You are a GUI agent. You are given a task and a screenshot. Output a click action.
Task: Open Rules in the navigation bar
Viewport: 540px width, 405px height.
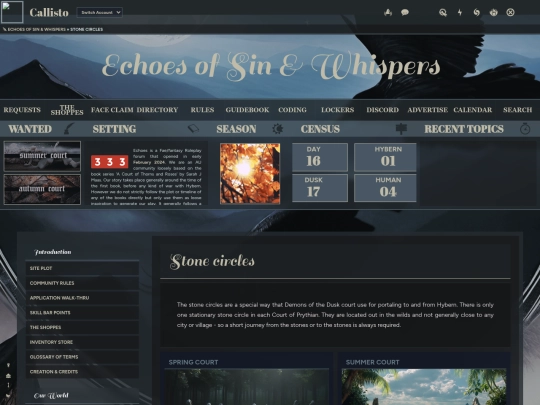point(202,110)
